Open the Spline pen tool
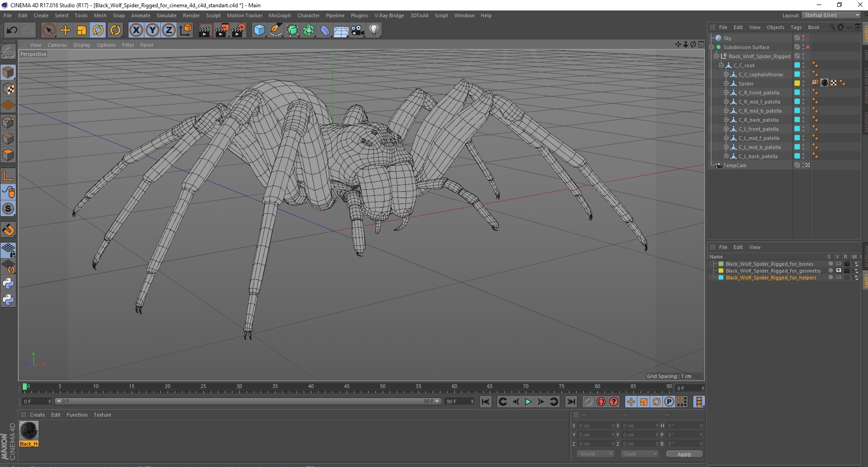The height and width of the screenshot is (467, 868). click(276, 30)
